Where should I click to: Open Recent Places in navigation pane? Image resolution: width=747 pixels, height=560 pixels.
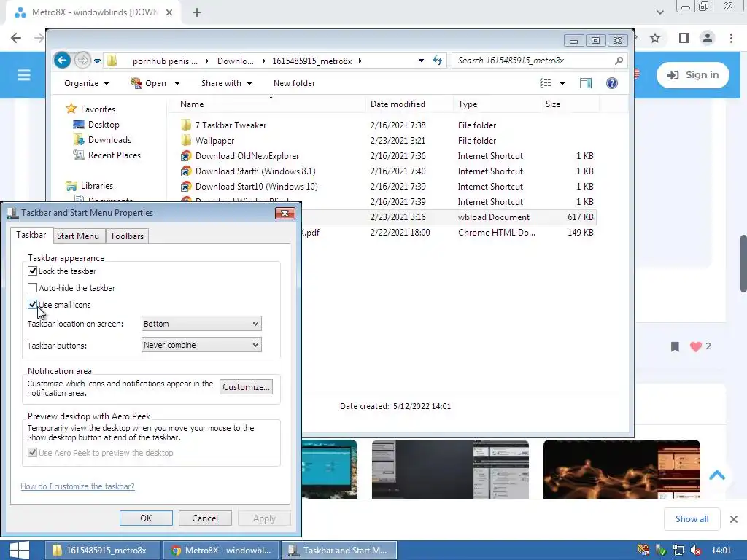(x=115, y=155)
